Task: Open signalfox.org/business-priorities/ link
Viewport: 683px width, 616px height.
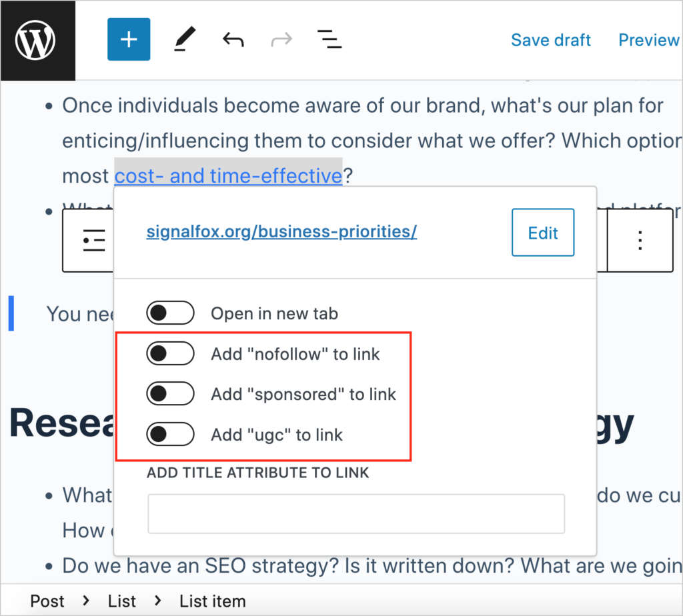Action: coord(281,232)
